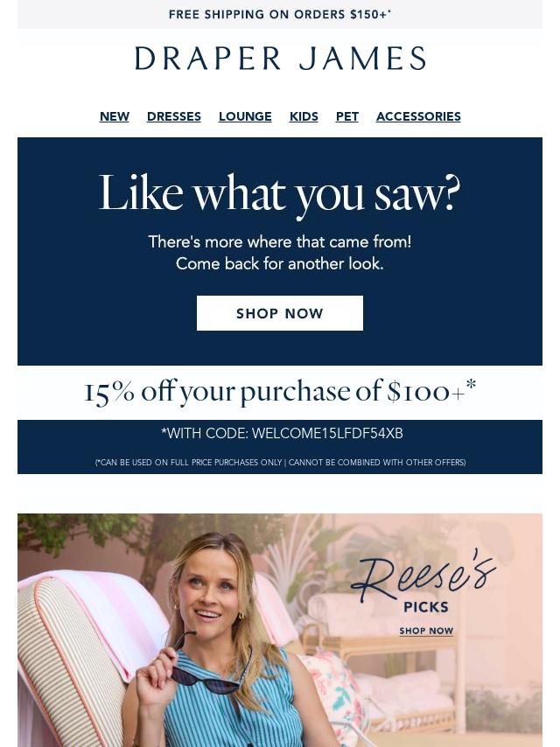Click the free shipping on orders banner
This screenshot has width=560, height=747.
[x=280, y=14]
